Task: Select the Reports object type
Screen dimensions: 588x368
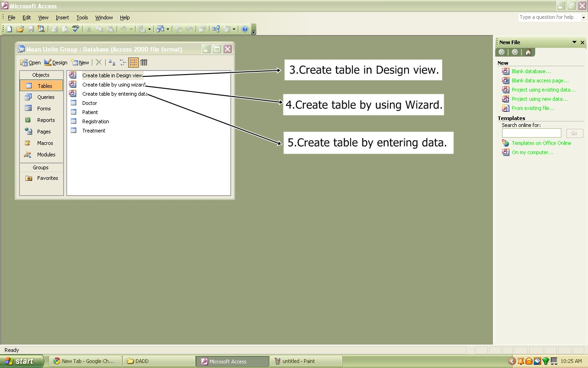Action: pyautogui.click(x=41, y=120)
